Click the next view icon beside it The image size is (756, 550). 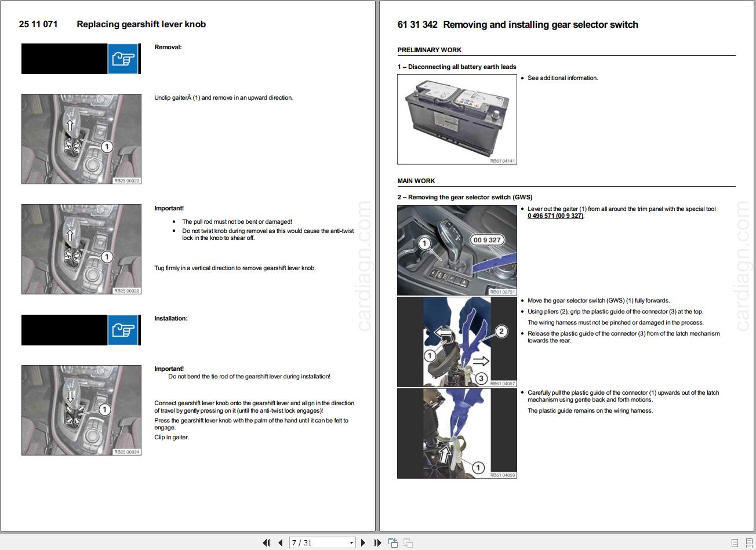(x=408, y=542)
